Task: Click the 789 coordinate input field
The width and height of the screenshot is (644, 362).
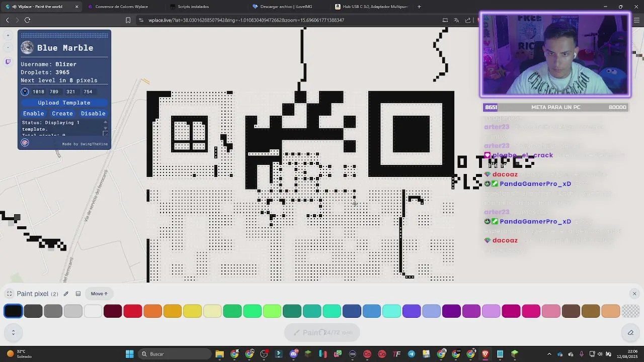Action: pyautogui.click(x=54, y=92)
